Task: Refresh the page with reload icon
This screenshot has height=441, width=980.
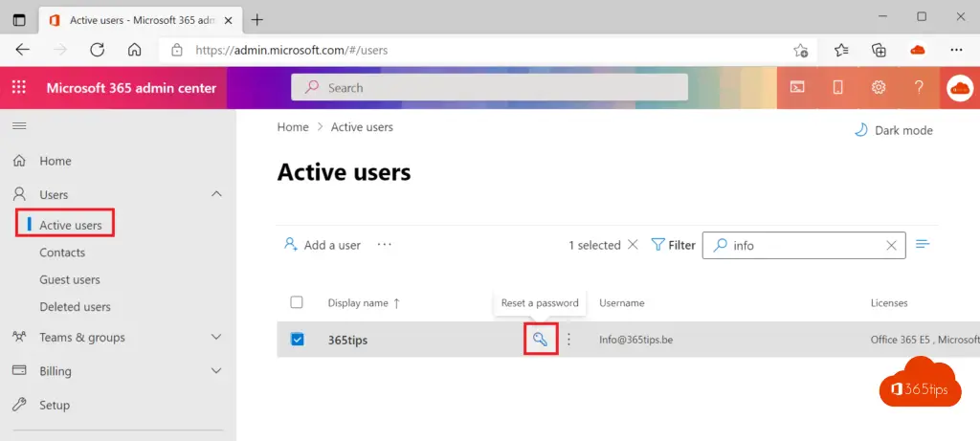Action: point(97,50)
